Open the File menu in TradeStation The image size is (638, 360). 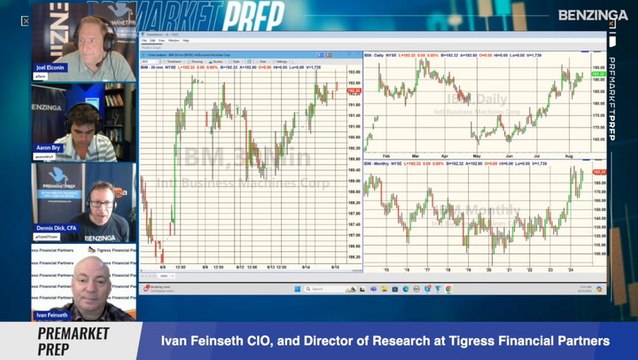coord(144,41)
